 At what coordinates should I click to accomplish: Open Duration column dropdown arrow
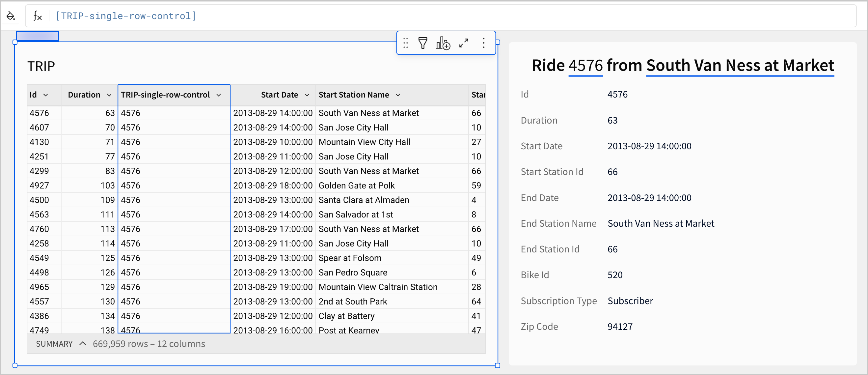[109, 95]
